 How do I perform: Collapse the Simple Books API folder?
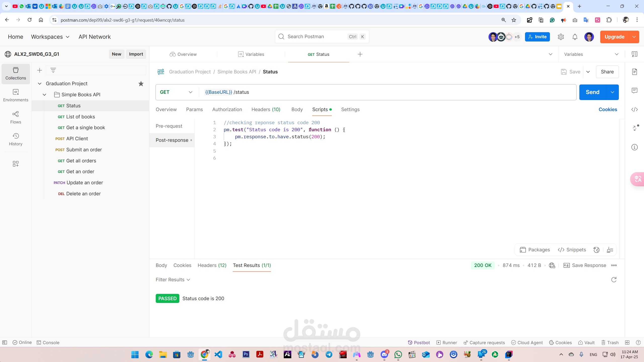point(45,95)
